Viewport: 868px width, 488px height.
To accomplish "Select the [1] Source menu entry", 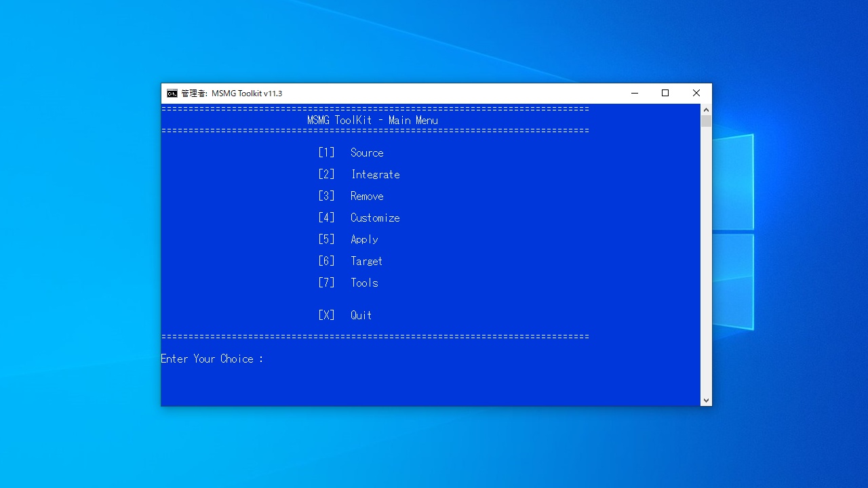I will point(351,152).
